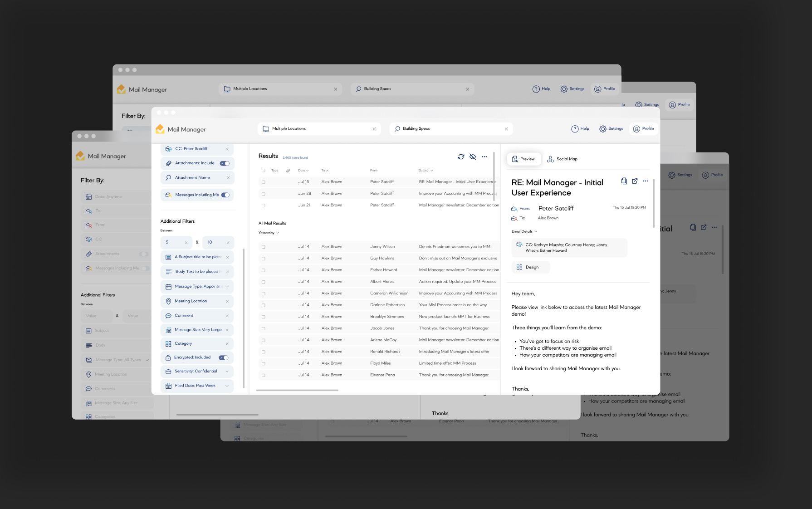
Task: Switch to the Social Map tab
Action: (x=562, y=159)
